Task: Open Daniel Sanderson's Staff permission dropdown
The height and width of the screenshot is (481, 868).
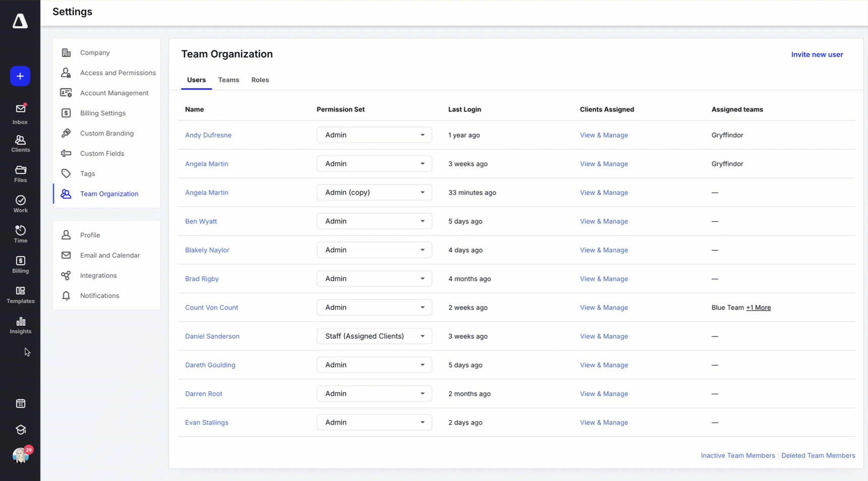Action: (x=374, y=336)
